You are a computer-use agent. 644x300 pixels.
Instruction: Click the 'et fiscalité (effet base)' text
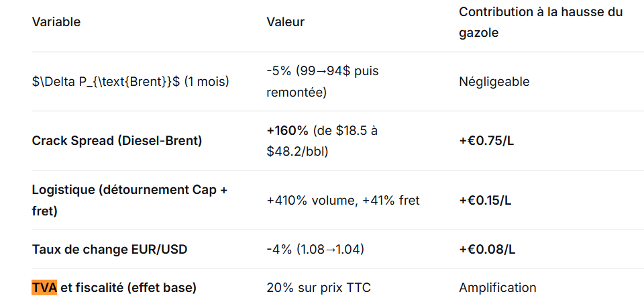128,288
